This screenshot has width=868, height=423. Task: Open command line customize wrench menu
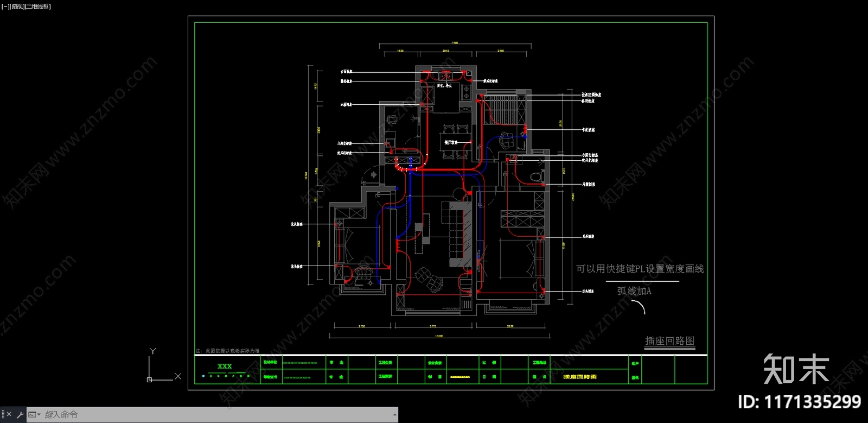[20, 414]
